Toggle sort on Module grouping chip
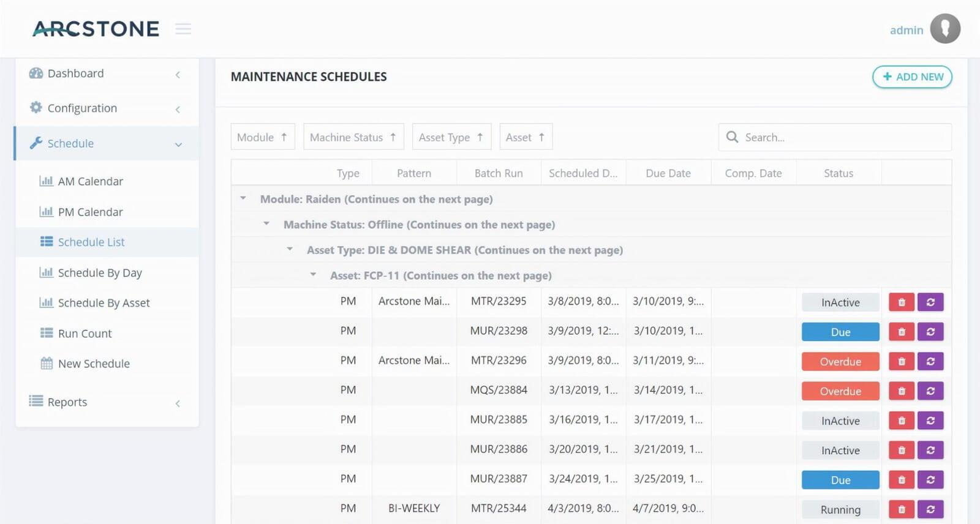The width and height of the screenshot is (980, 524). (x=284, y=137)
